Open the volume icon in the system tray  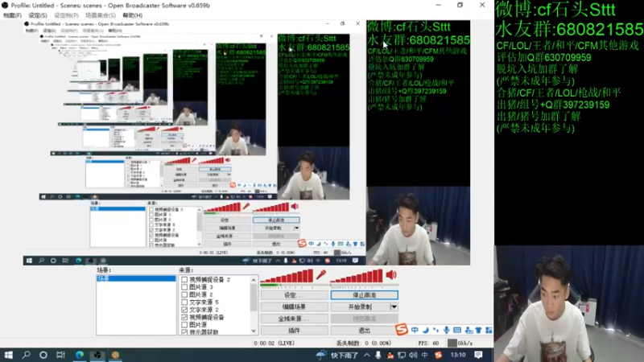pos(413,355)
